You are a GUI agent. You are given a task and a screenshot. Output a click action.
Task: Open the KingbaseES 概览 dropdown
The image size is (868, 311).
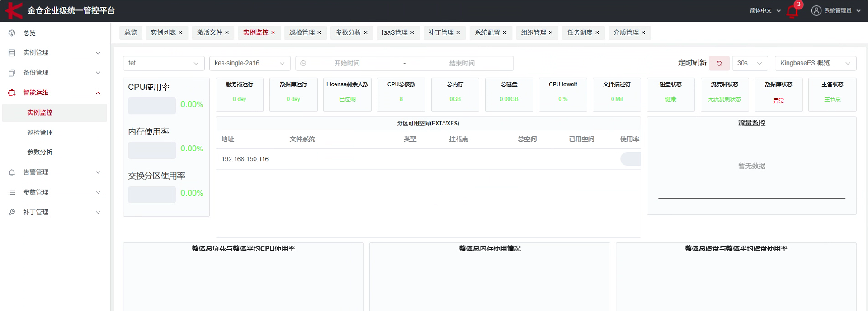pyautogui.click(x=815, y=63)
